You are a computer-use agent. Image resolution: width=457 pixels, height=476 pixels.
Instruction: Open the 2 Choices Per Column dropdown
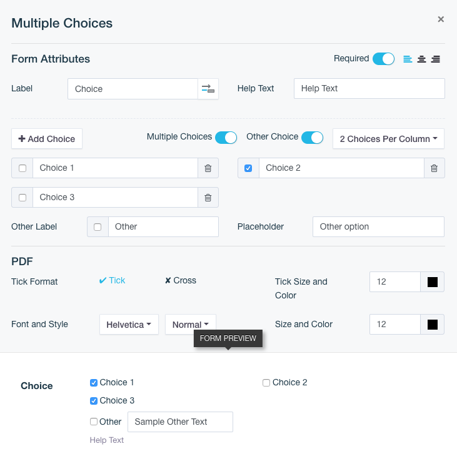point(388,139)
